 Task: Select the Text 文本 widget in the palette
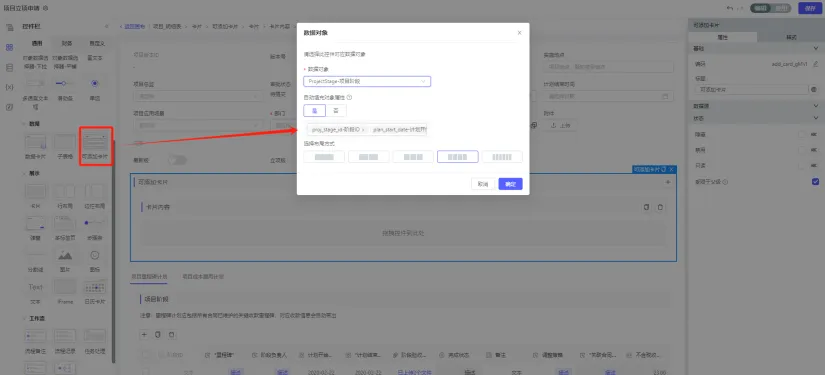pyautogui.click(x=36, y=291)
